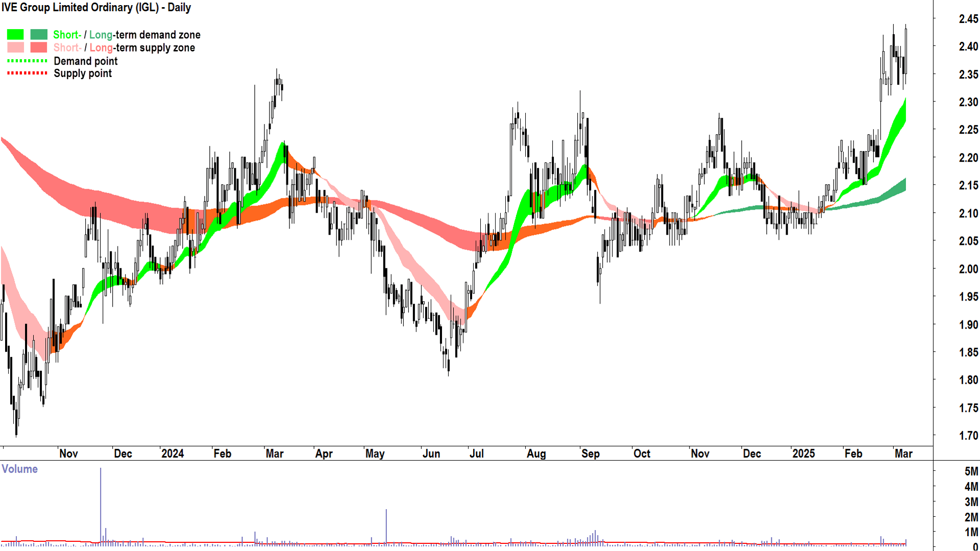Click the Sep month axis label
The image size is (980, 551).
(590, 454)
